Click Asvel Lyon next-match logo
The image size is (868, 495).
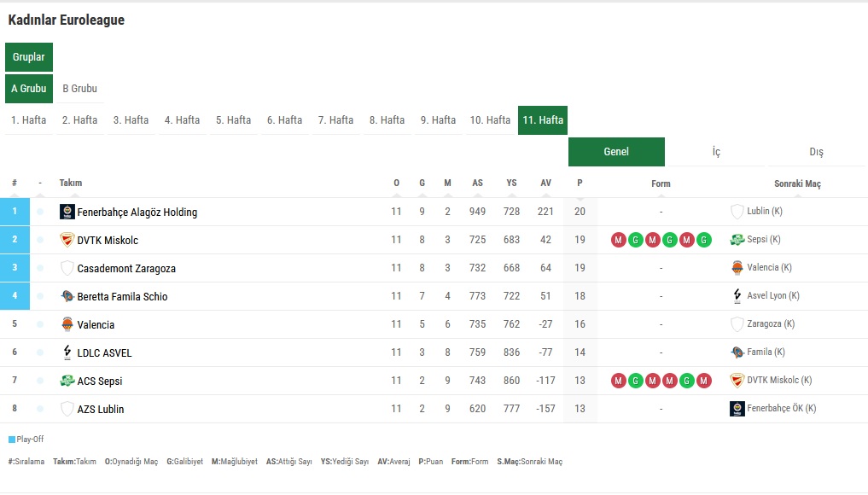click(x=737, y=296)
